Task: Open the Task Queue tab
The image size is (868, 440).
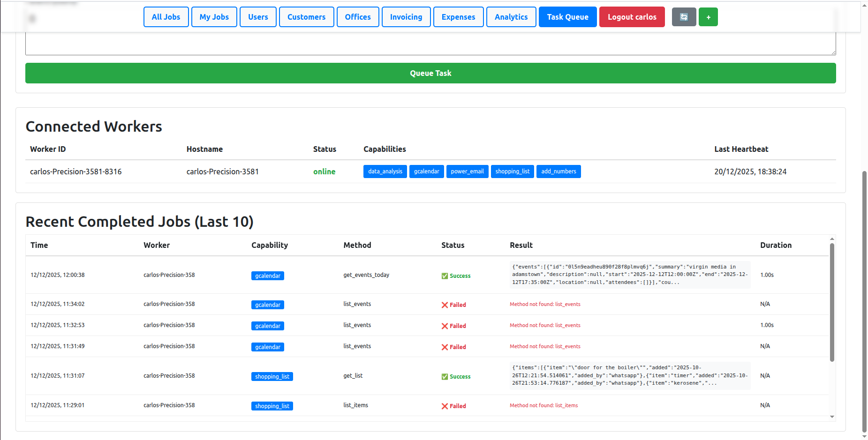Action: (567, 17)
